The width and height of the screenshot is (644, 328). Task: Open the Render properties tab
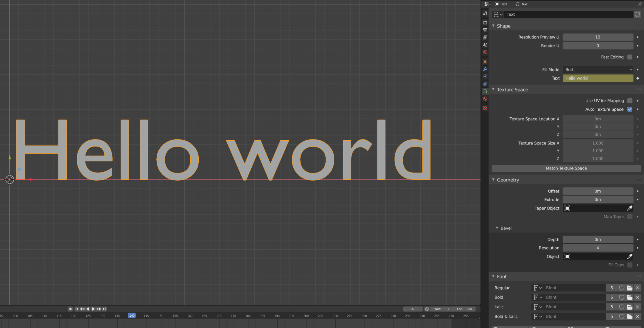pyautogui.click(x=485, y=22)
